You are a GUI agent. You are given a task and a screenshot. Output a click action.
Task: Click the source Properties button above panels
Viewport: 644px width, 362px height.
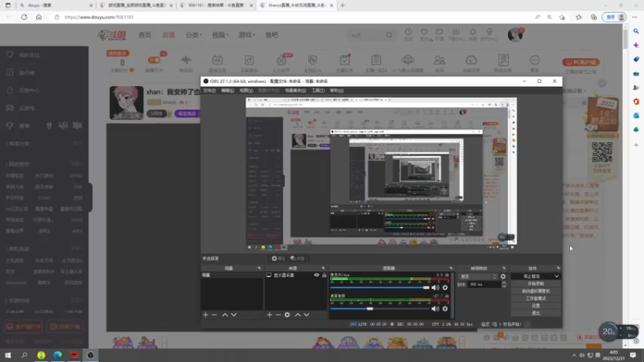pos(278,258)
